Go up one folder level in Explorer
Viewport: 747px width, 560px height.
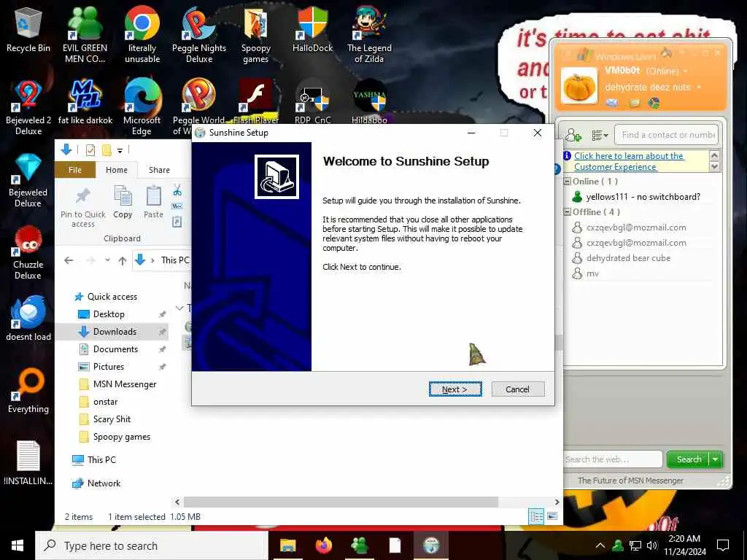123,260
